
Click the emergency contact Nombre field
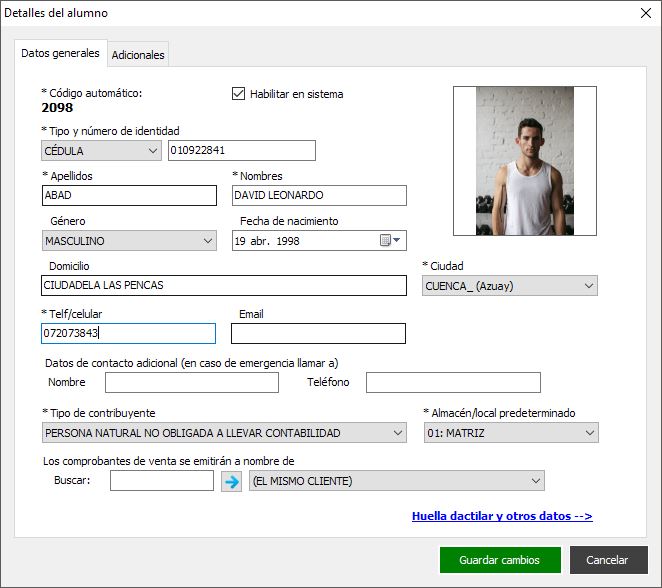(192, 382)
